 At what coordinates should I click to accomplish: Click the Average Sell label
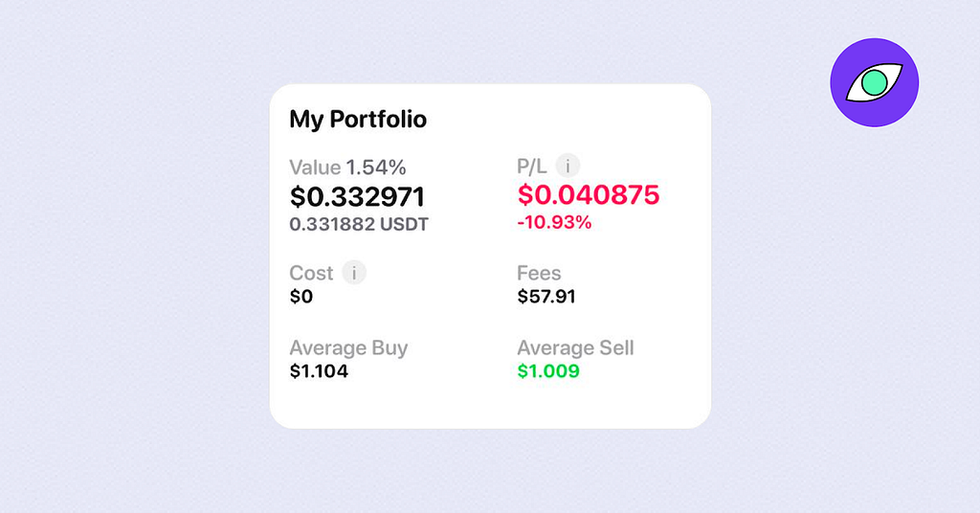pyautogui.click(x=575, y=348)
